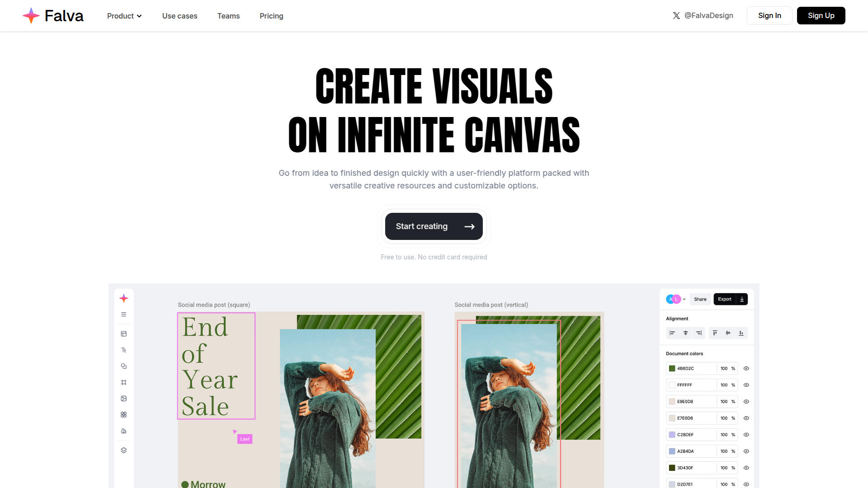
Task: Select the Text tool in sidebar
Action: pyautogui.click(x=123, y=350)
